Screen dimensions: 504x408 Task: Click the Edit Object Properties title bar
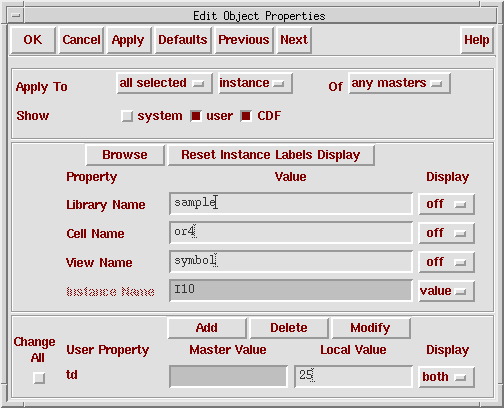[x=259, y=16]
